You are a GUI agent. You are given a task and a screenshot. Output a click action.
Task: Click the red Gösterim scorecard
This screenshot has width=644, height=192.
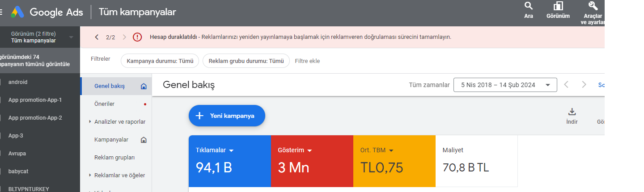(312, 161)
